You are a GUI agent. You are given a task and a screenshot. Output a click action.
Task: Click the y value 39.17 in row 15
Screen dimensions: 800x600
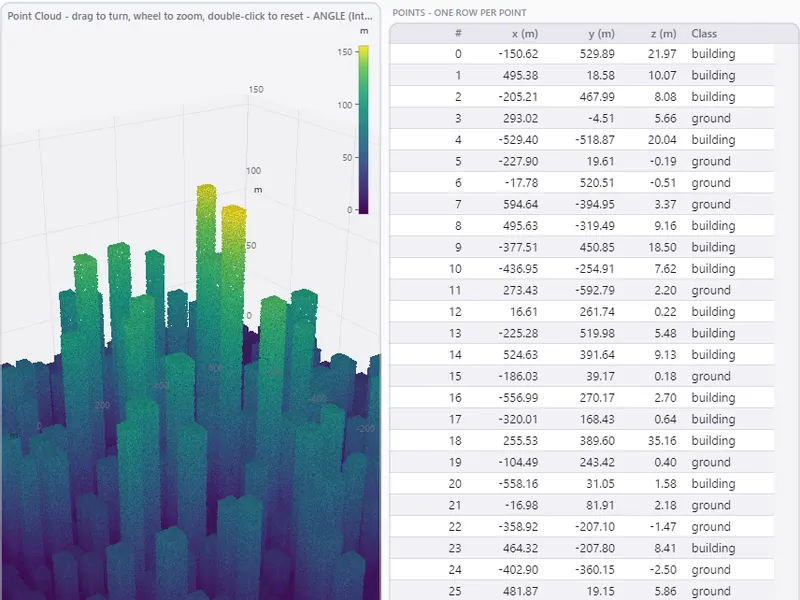(x=601, y=376)
